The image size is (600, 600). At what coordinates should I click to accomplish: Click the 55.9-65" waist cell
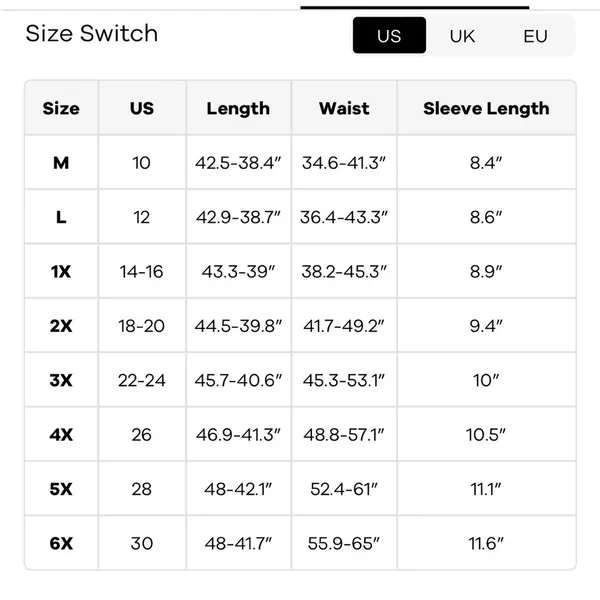344,543
